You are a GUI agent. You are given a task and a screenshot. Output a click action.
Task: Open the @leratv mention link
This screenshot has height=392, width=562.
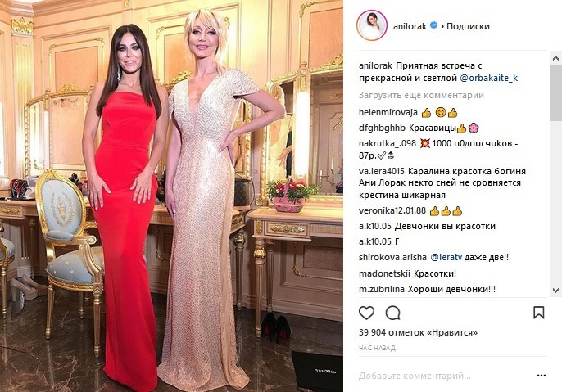pos(446,257)
